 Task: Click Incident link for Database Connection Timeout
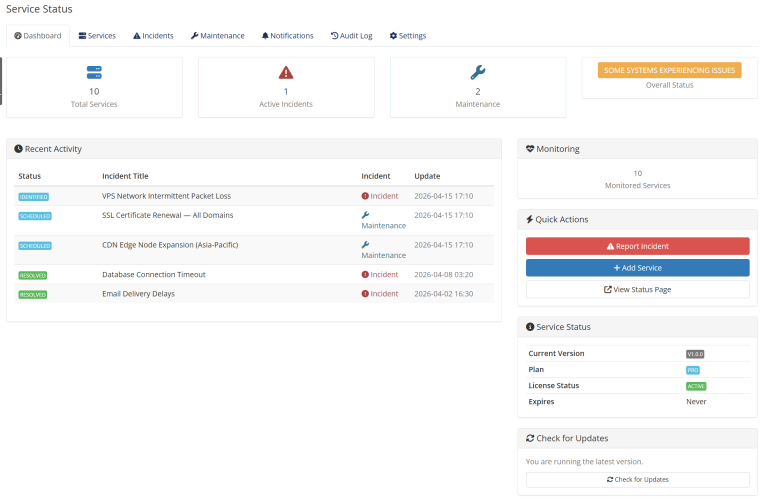(384, 275)
